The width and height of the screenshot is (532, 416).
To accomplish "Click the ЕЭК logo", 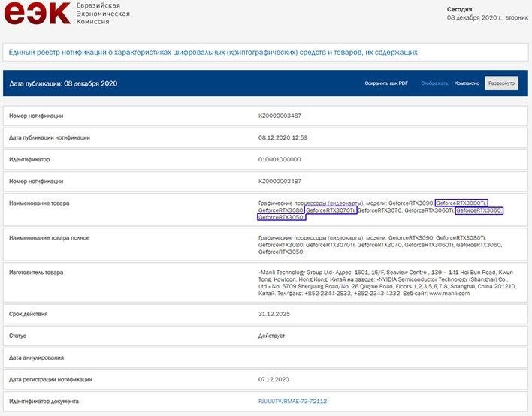I will (x=37, y=13).
